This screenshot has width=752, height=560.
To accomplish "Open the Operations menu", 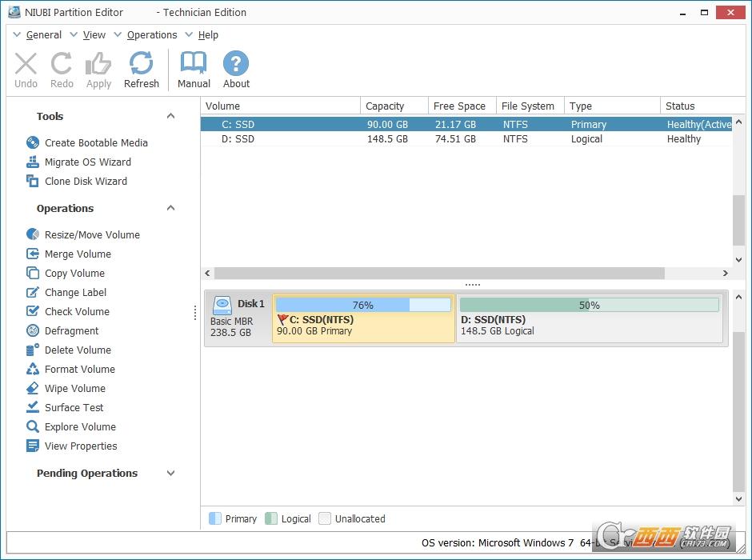I will 152,35.
